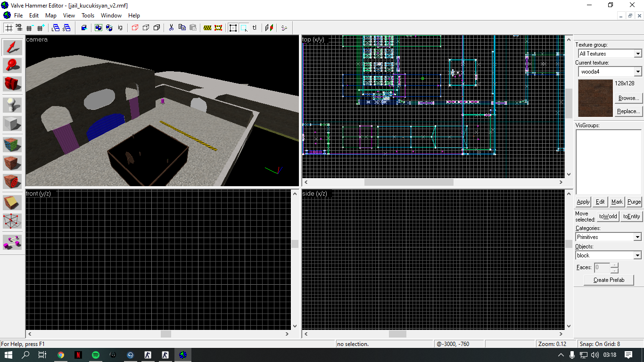Select the Entity tool lightbulb icon
Screen dimensions: 644x362
13,105
